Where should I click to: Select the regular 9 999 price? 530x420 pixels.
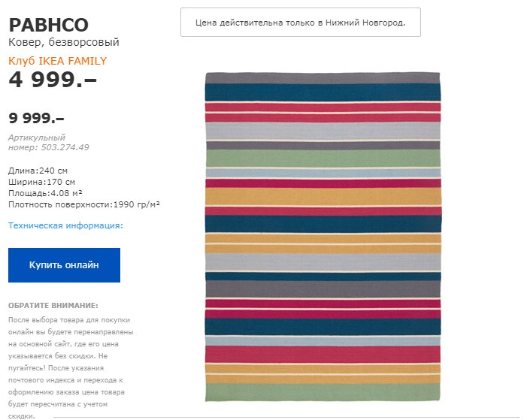37,118
